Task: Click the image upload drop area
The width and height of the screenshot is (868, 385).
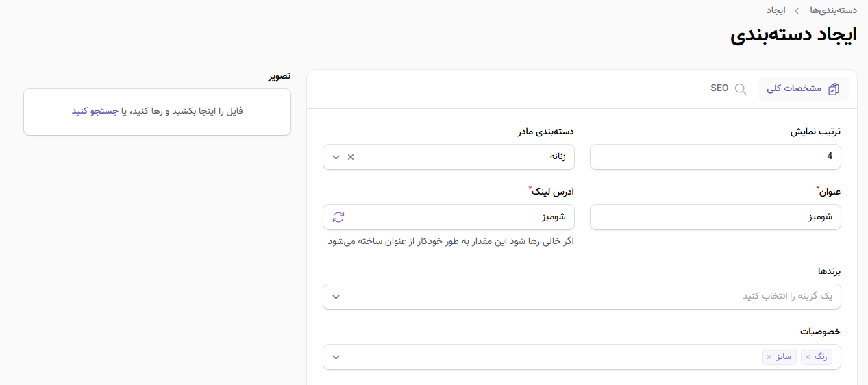Action: 157,112
